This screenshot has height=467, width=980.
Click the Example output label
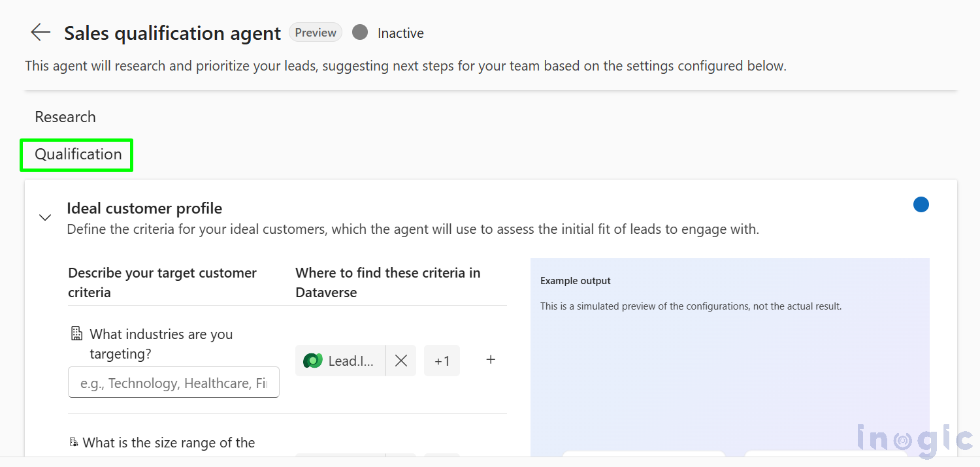[x=576, y=281]
